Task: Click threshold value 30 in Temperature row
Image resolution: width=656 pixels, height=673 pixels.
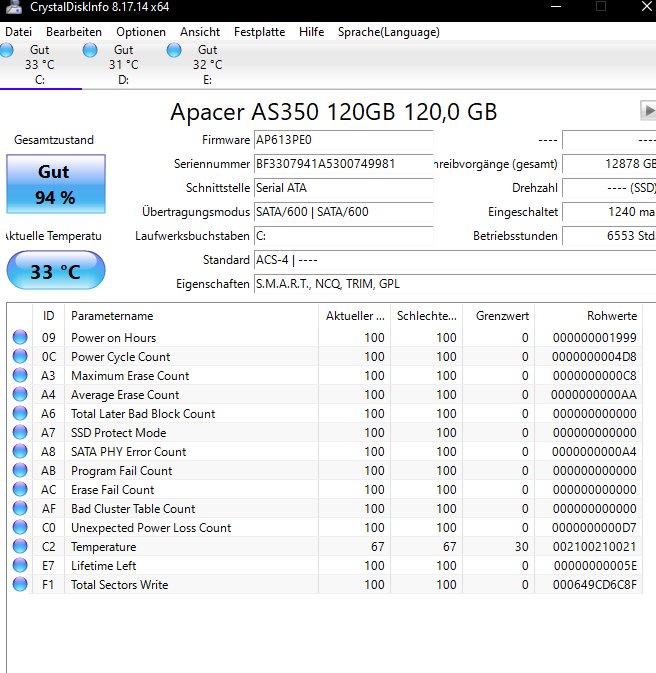Action: [522, 547]
